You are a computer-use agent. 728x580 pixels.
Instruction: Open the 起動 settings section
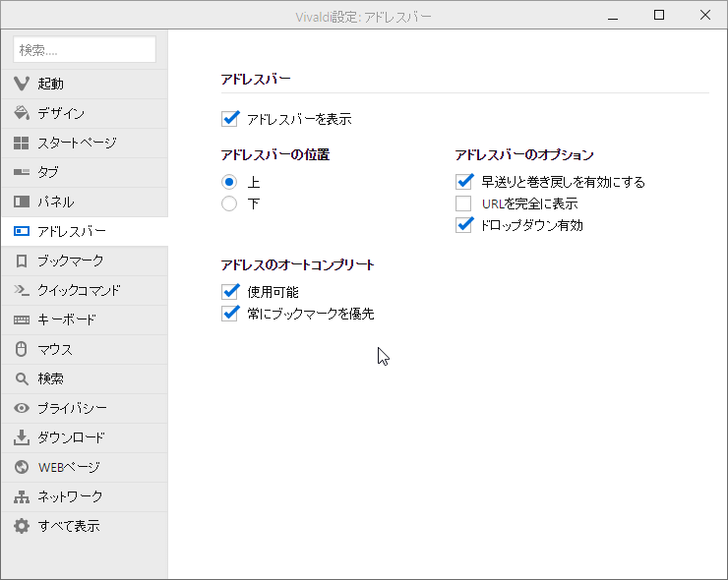(85, 84)
